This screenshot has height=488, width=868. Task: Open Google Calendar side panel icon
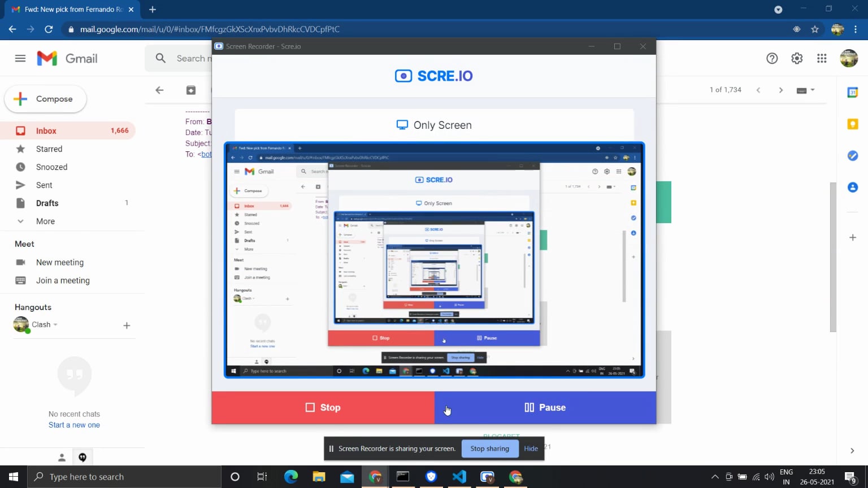tap(853, 93)
